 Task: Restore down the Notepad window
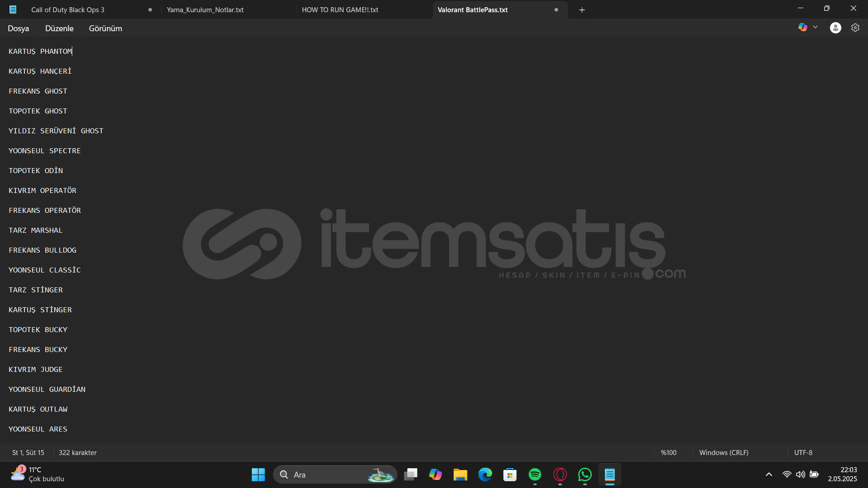pyautogui.click(x=827, y=9)
